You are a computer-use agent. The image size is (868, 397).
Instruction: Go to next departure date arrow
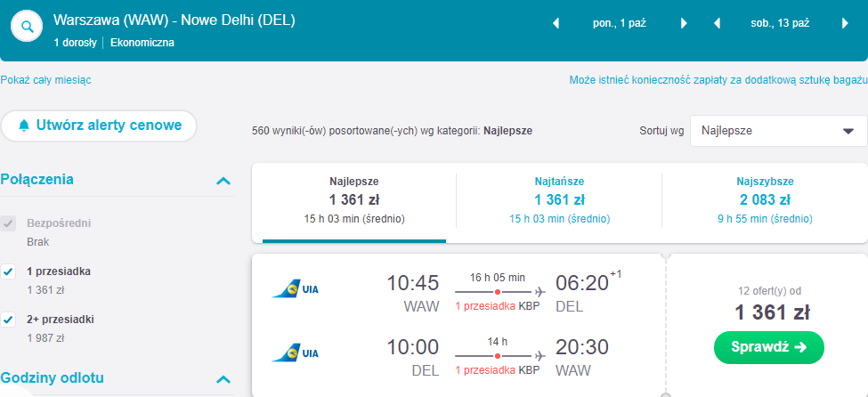684,23
